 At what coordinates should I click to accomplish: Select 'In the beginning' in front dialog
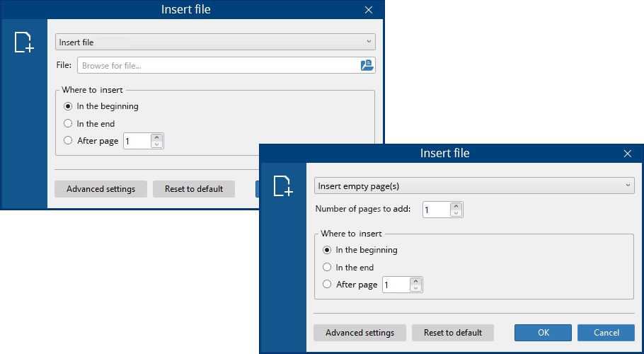327,250
